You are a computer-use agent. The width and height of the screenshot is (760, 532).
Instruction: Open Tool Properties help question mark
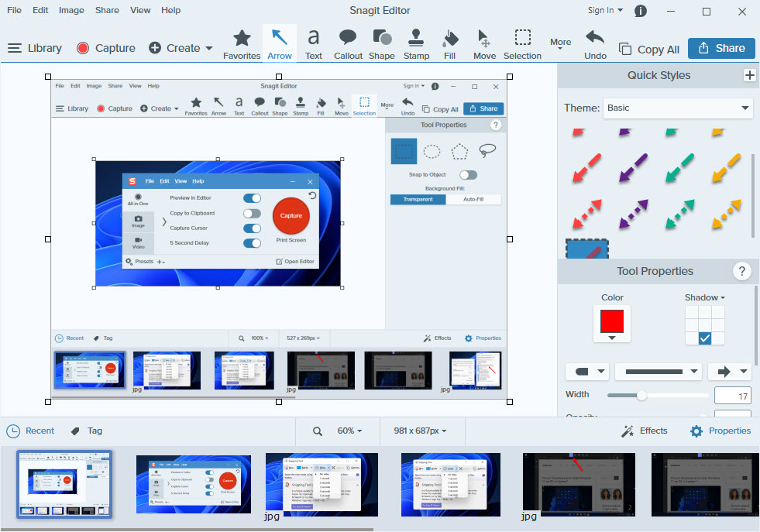[741, 271]
